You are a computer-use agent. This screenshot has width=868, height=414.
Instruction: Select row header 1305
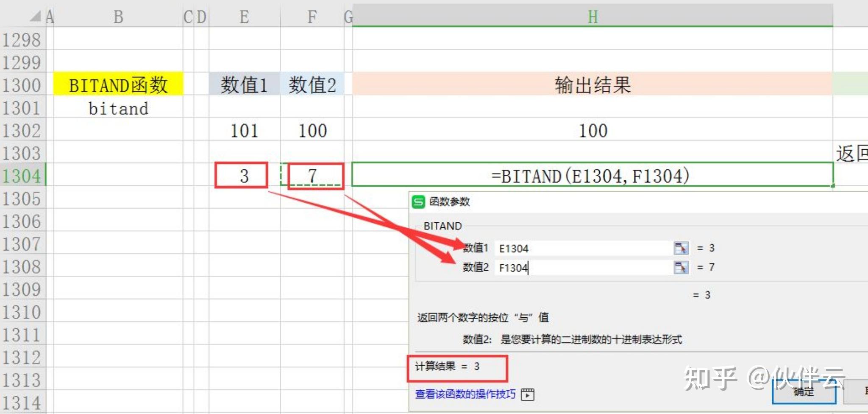22,199
